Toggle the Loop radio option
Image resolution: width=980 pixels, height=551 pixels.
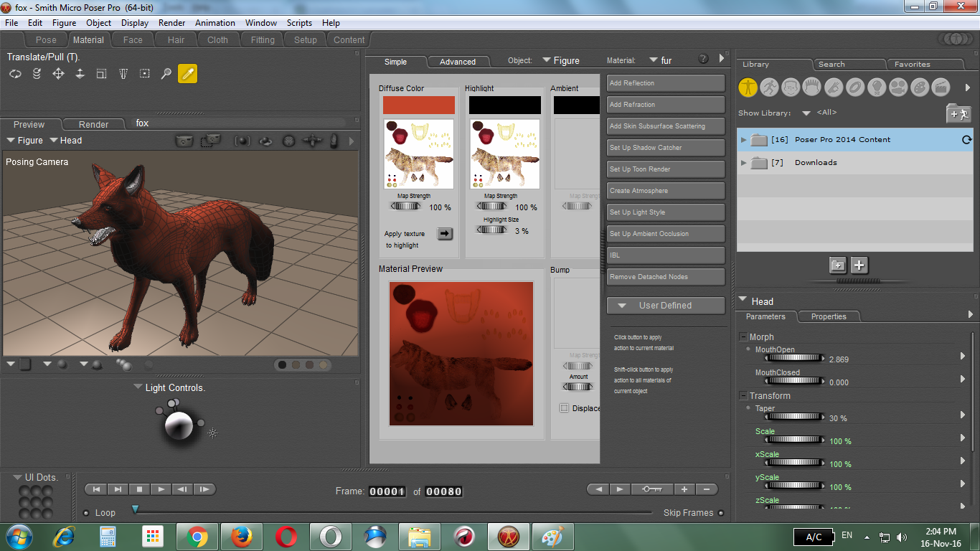[86, 513]
